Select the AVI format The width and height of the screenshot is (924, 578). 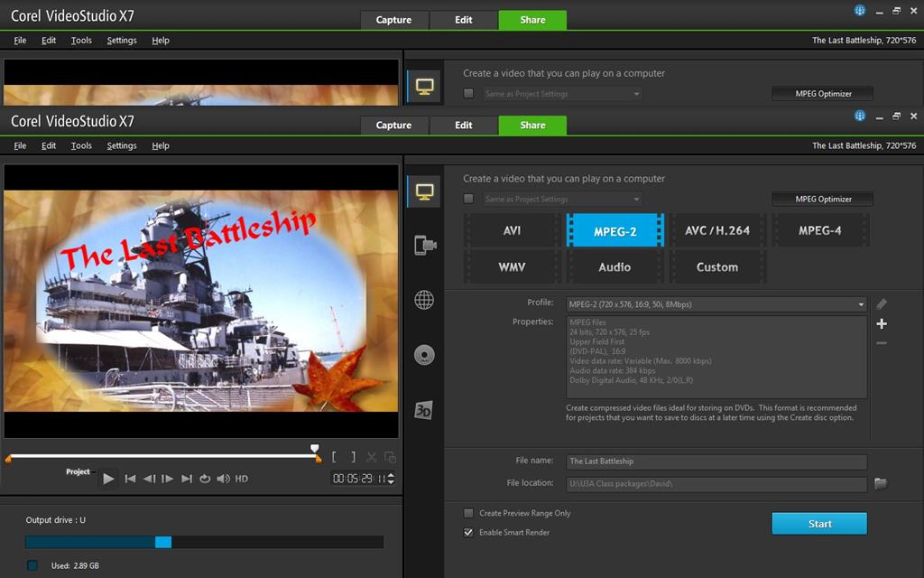pyautogui.click(x=512, y=230)
